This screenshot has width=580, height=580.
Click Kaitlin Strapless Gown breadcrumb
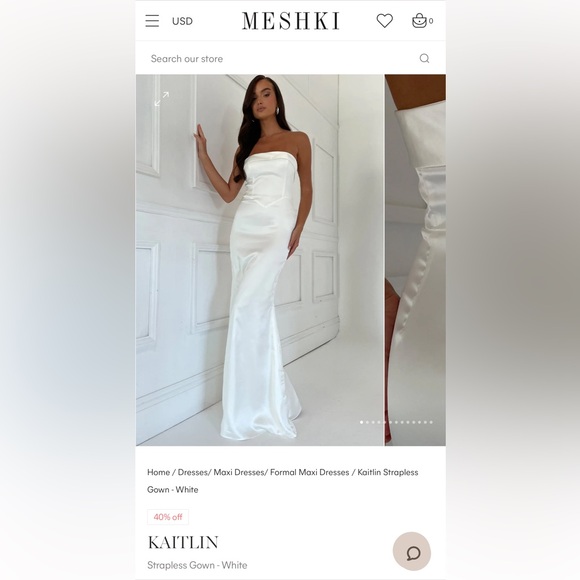(x=283, y=481)
